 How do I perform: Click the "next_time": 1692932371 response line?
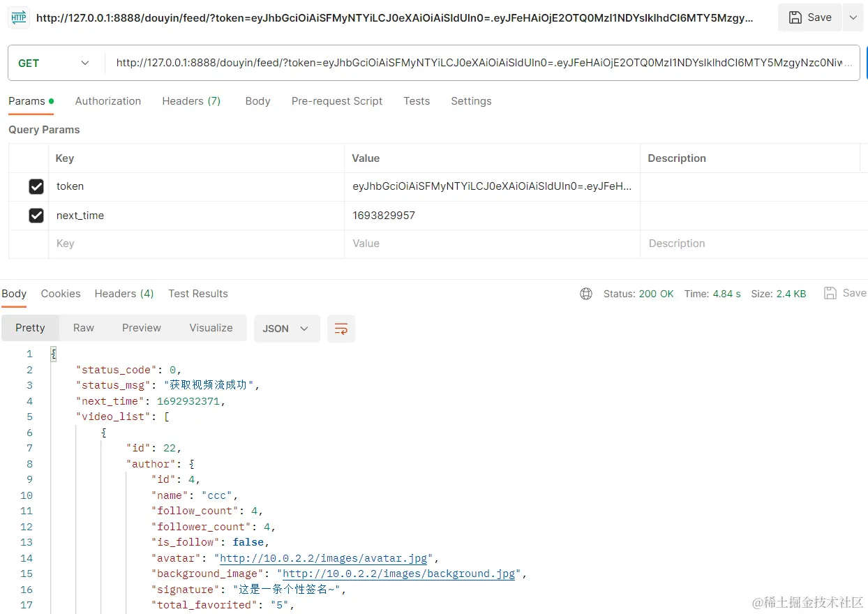pyautogui.click(x=151, y=401)
